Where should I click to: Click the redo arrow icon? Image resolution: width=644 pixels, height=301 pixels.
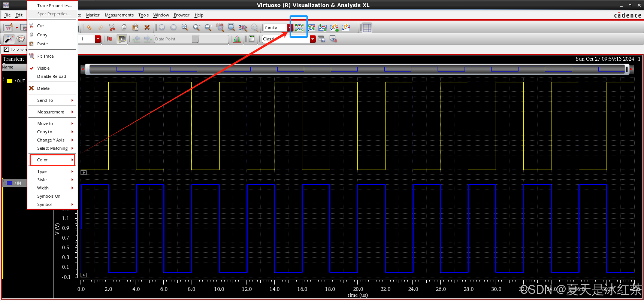[x=100, y=28]
